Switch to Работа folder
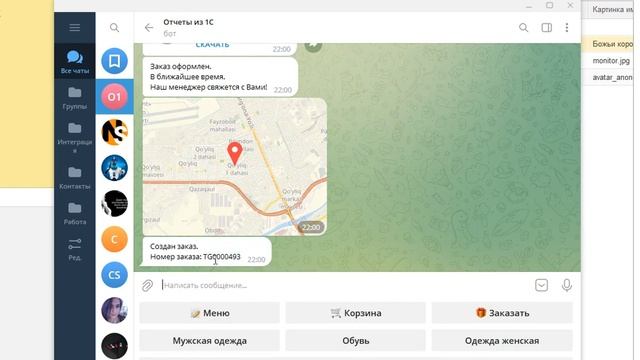 (x=75, y=213)
